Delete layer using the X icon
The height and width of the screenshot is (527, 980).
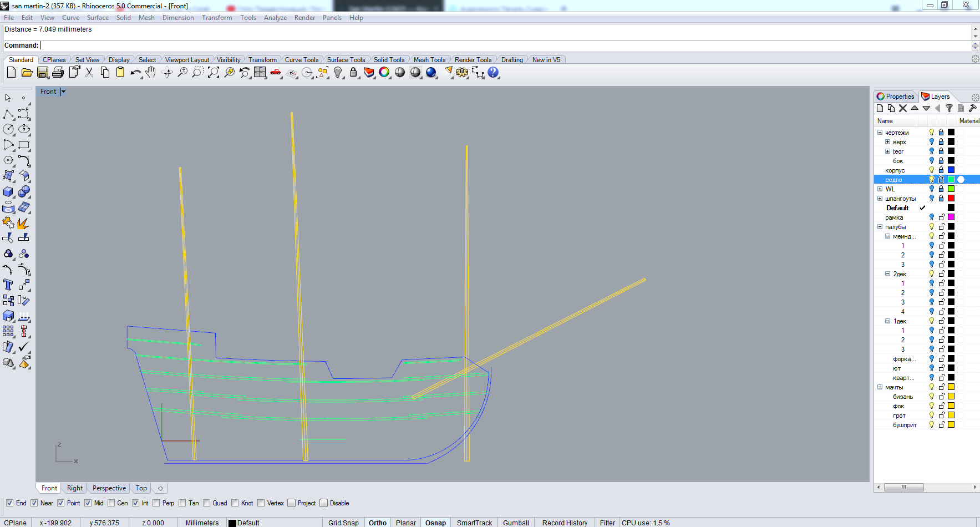pos(903,109)
